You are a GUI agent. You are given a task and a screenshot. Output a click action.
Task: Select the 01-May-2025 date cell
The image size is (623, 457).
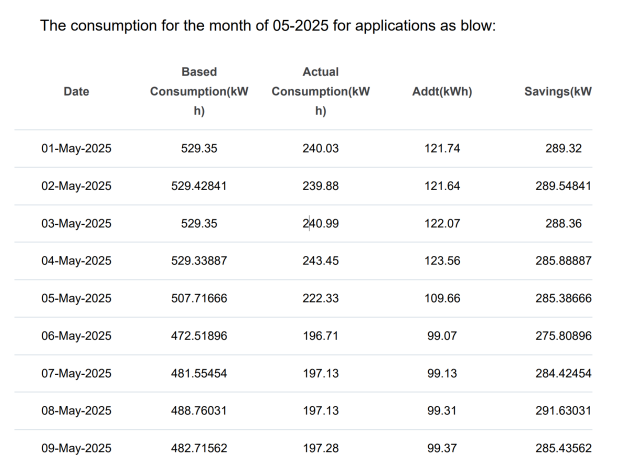pyautogui.click(x=76, y=149)
